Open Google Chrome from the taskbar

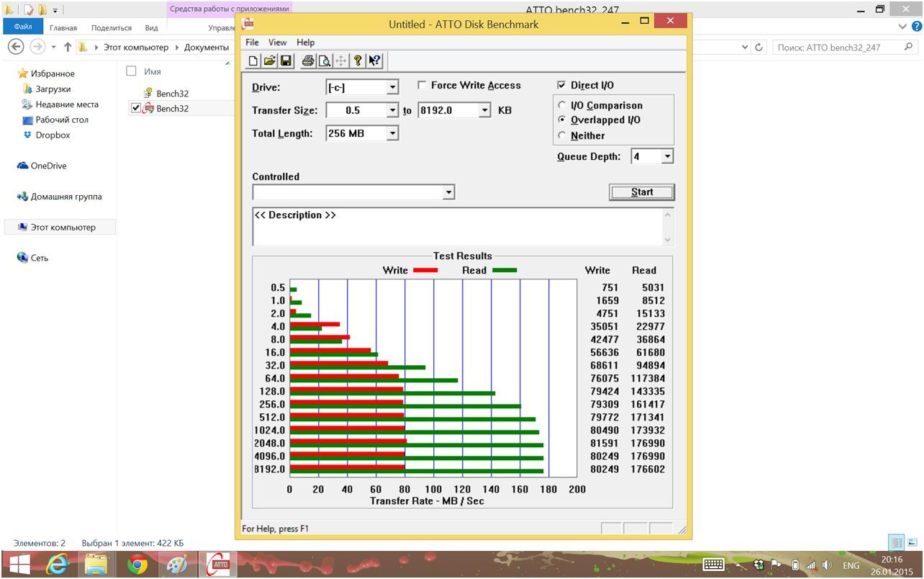(137, 565)
